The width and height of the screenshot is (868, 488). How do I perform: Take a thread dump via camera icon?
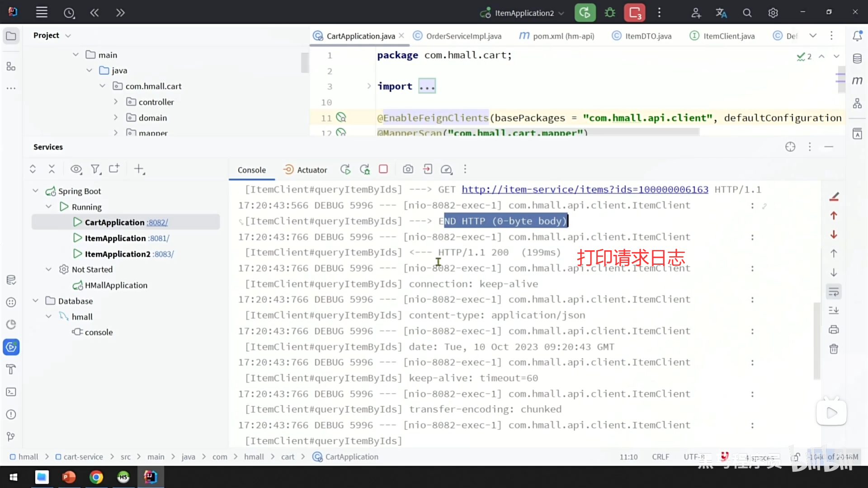[x=408, y=169]
